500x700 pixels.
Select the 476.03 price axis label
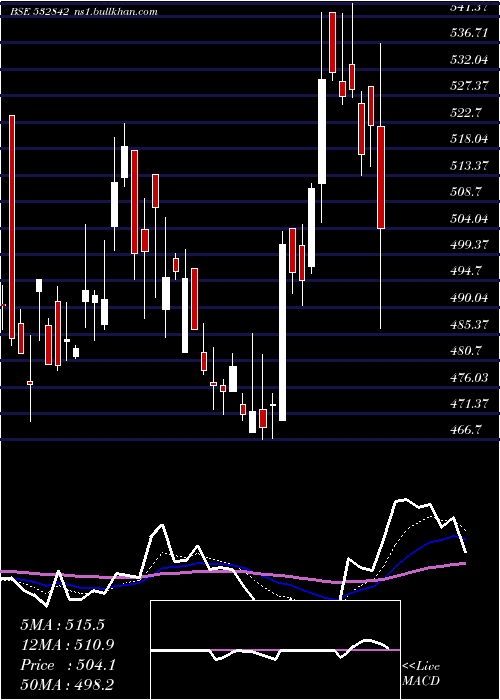pos(468,378)
